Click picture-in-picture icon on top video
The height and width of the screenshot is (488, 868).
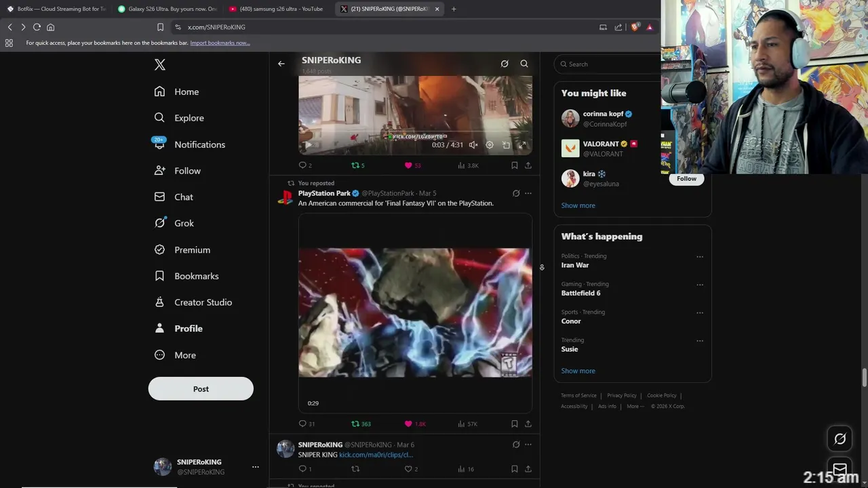pyautogui.click(x=506, y=145)
